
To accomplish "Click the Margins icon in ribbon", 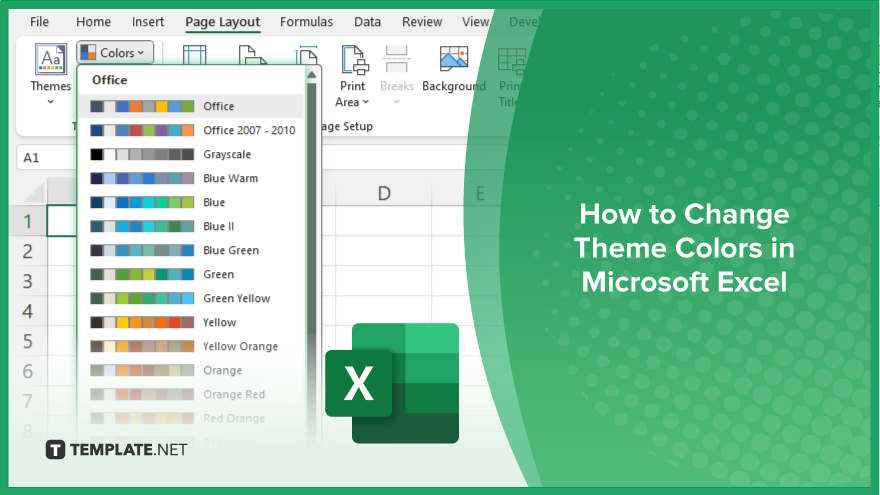I will pyautogui.click(x=195, y=54).
